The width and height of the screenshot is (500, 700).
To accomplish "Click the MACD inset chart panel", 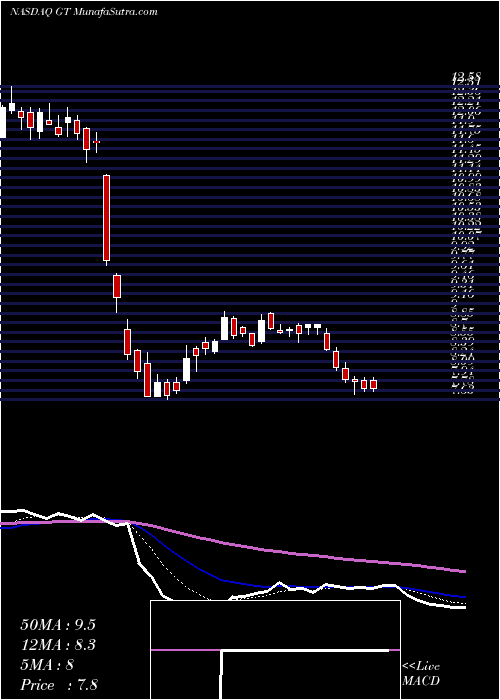I will (275, 650).
